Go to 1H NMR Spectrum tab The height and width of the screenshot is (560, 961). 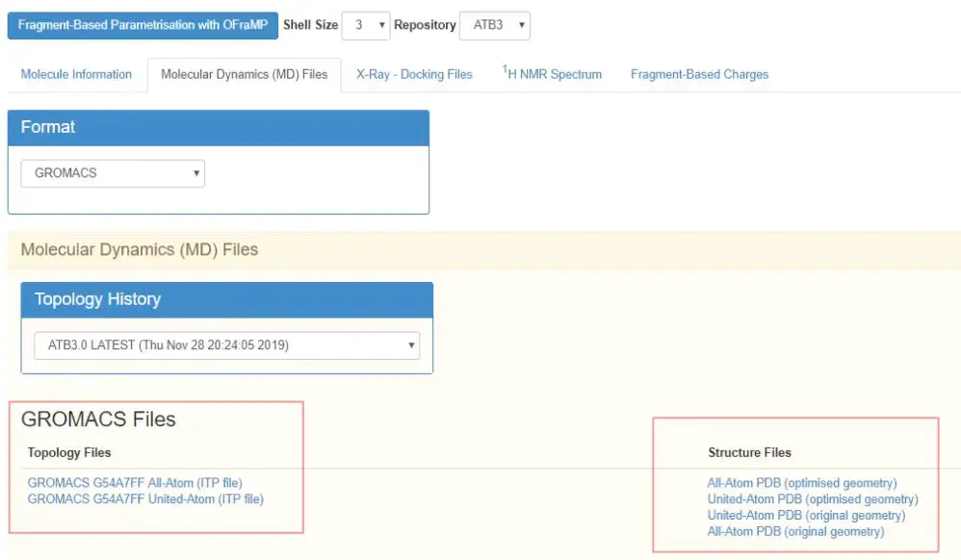(552, 75)
